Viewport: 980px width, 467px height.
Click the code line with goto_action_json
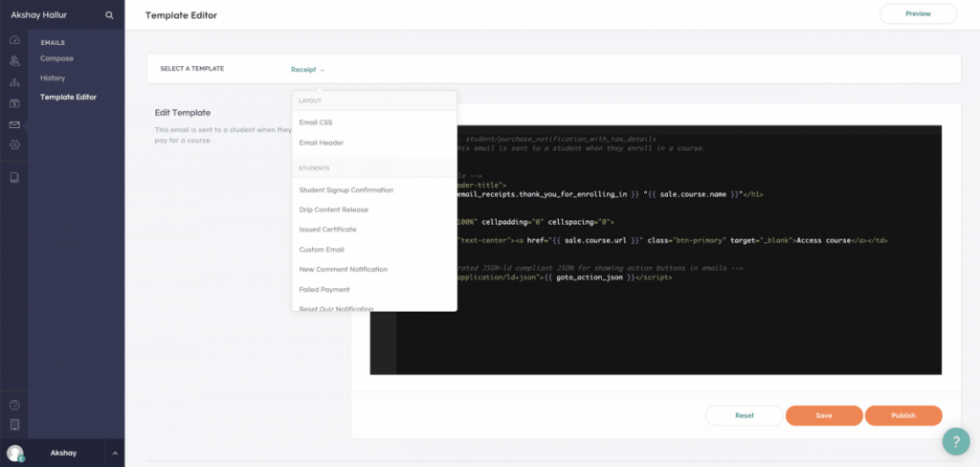pos(566,277)
